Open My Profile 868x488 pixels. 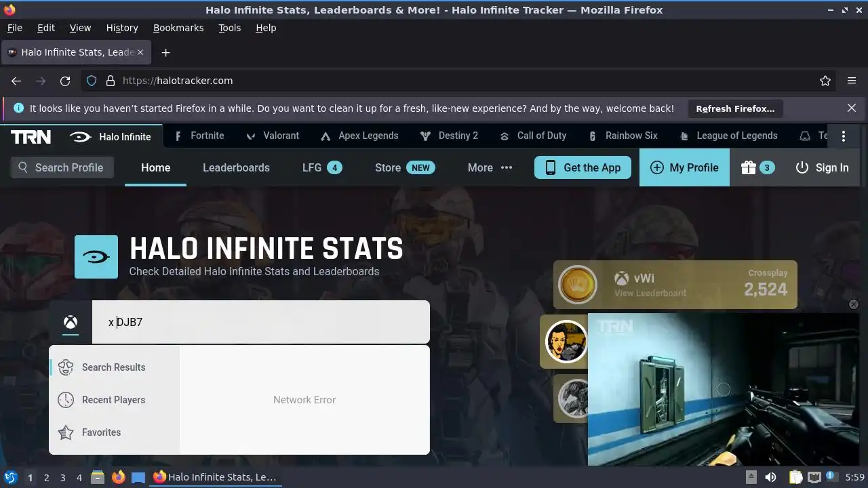tap(684, 167)
